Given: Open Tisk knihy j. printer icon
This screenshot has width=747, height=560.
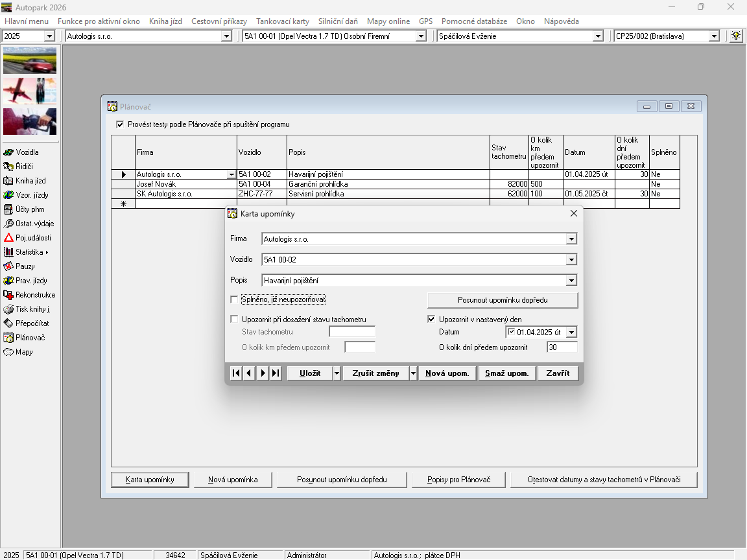Looking at the screenshot, I should click(9, 309).
